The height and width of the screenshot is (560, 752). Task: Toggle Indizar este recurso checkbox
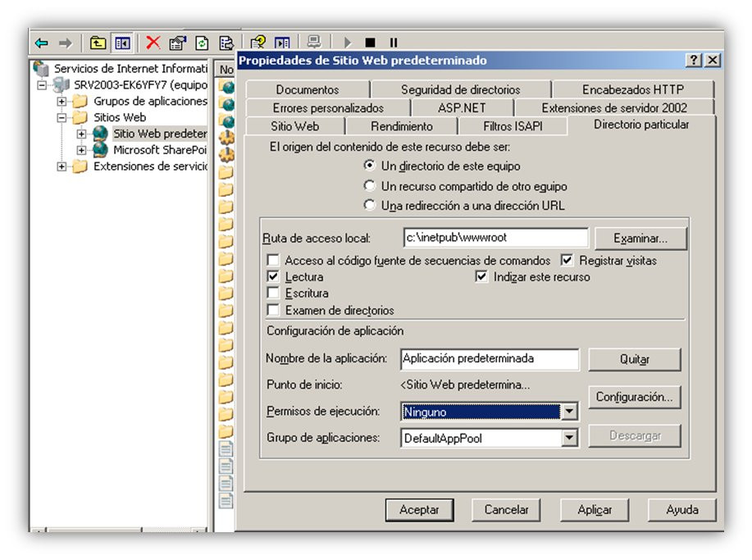pos(481,276)
